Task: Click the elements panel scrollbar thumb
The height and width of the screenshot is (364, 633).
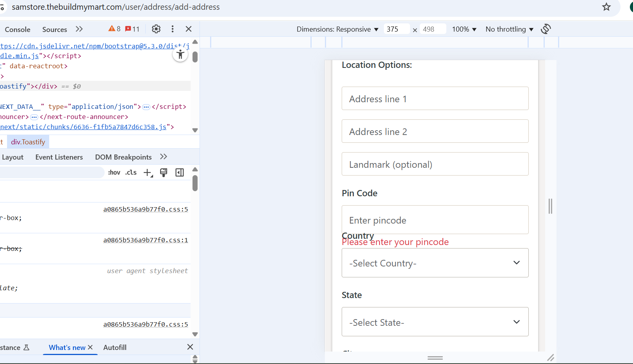Action: point(195,57)
